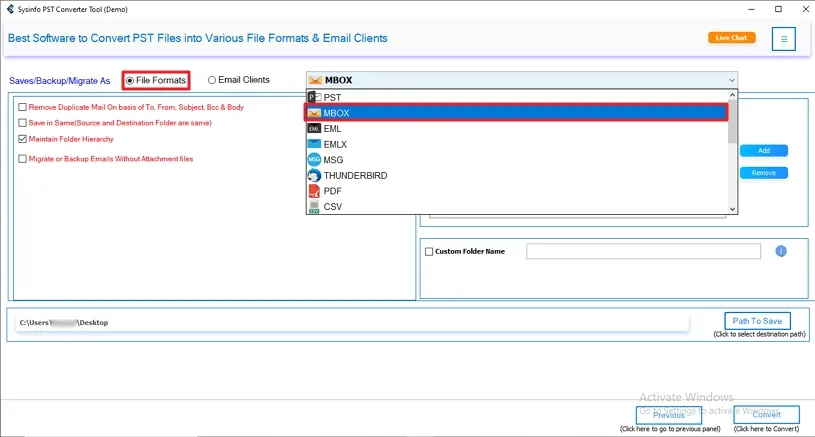Click the EMLX blue envelope icon

(x=314, y=144)
